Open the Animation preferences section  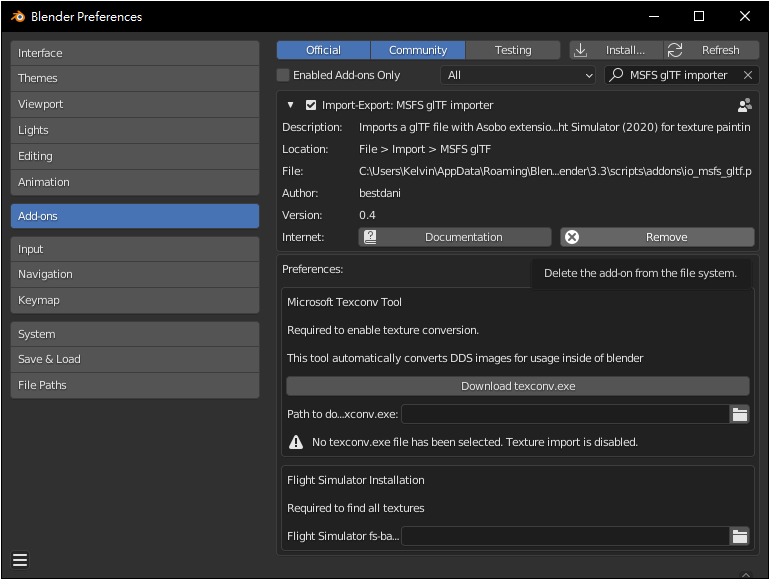pyautogui.click(x=135, y=182)
